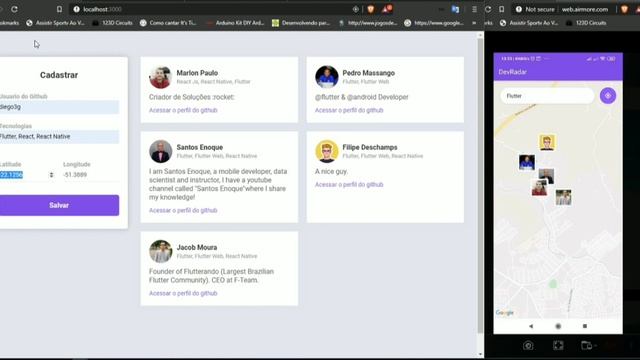Viewport: 640px width, 360px height.
Task: Open Desenvolvendo par... bookmark
Action: click(x=301, y=23)
